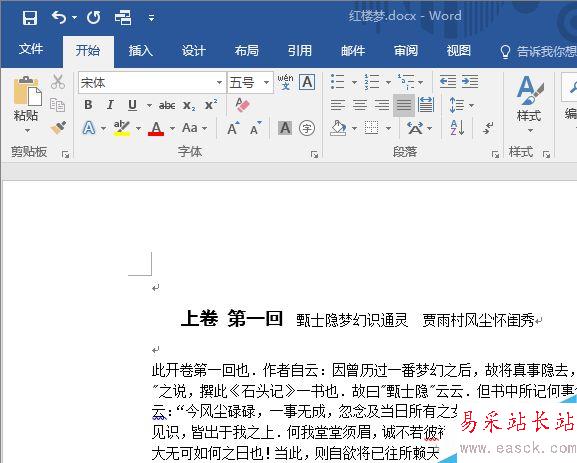Apply red font color
Screen dimensions: 577x463
156,128
